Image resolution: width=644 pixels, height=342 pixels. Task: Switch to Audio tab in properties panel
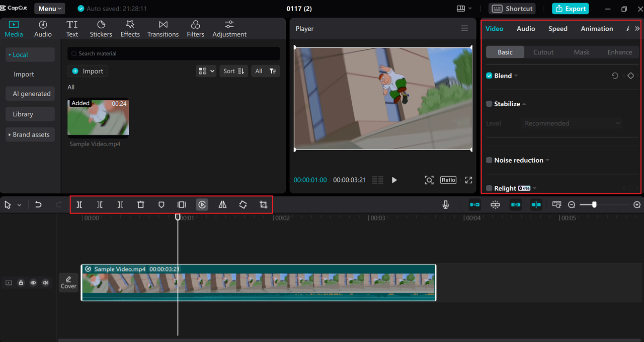(526, 29)
